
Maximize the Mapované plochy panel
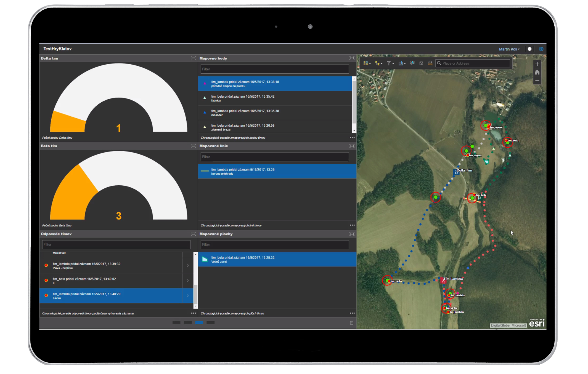[x=352, y=234]
